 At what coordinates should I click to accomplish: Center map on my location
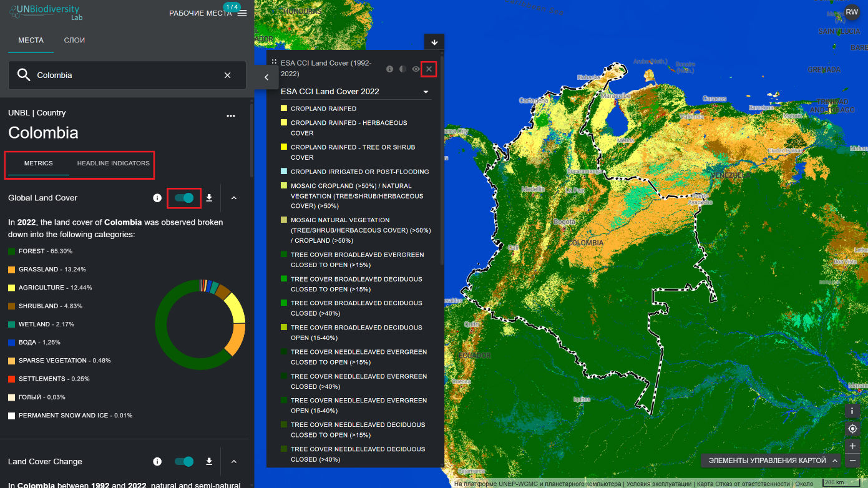pos(852,429)
